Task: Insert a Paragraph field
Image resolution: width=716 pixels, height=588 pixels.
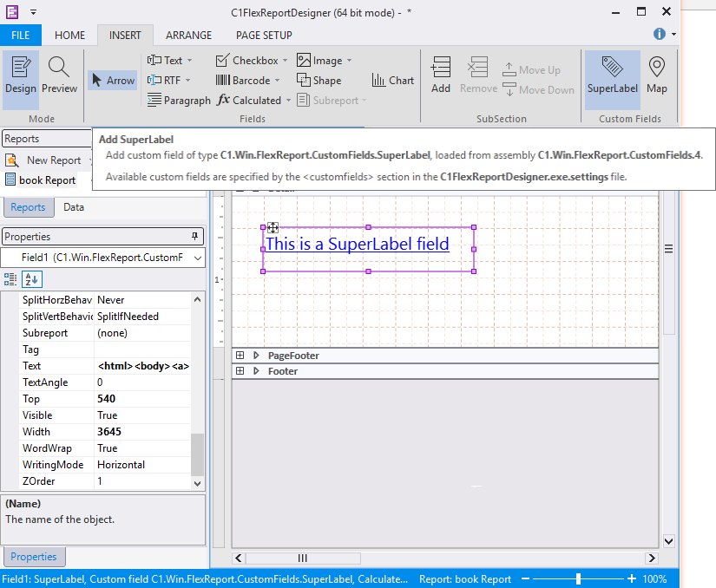Action: pyautogui.click(x=179, y=101)
